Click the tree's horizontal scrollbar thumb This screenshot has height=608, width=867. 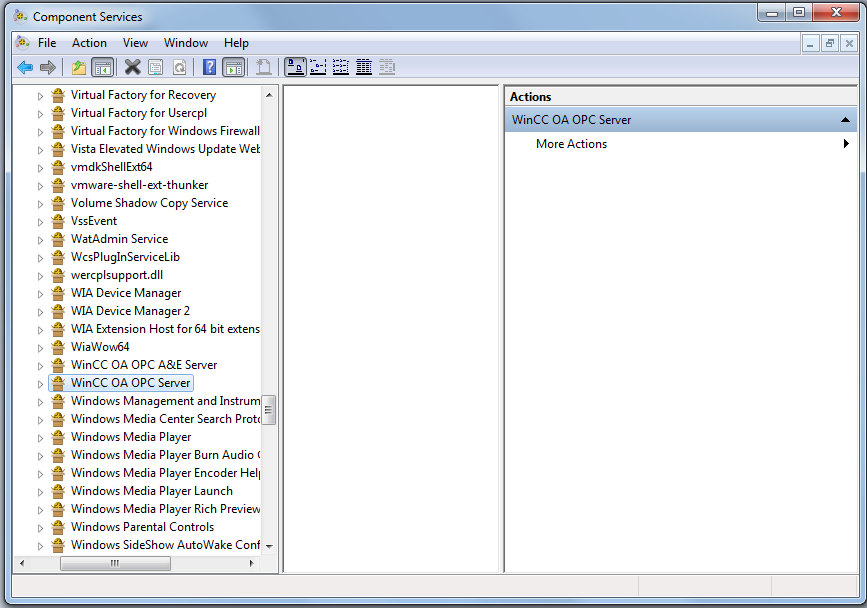114,564
